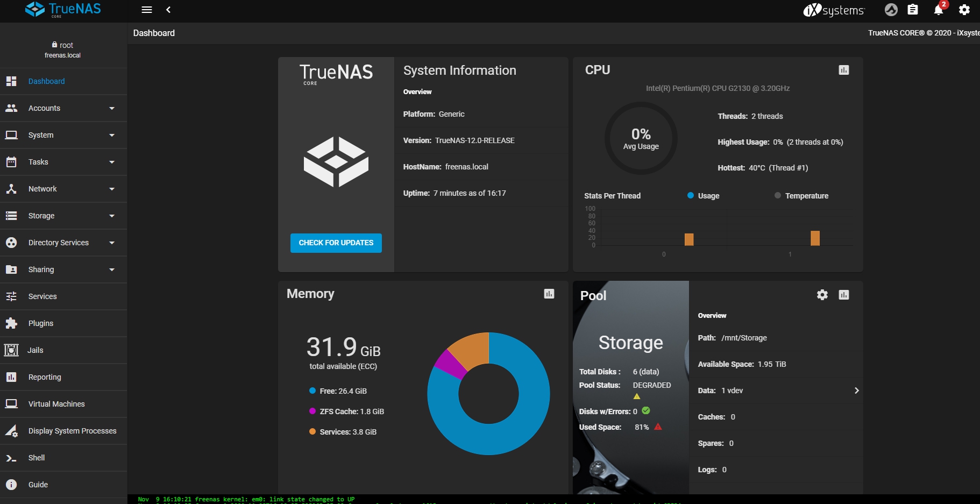Image resolution: width=980 pixels, height=504 pixels.
Task: Click the red used space alert triangle
Action: [x=658, y=427]
